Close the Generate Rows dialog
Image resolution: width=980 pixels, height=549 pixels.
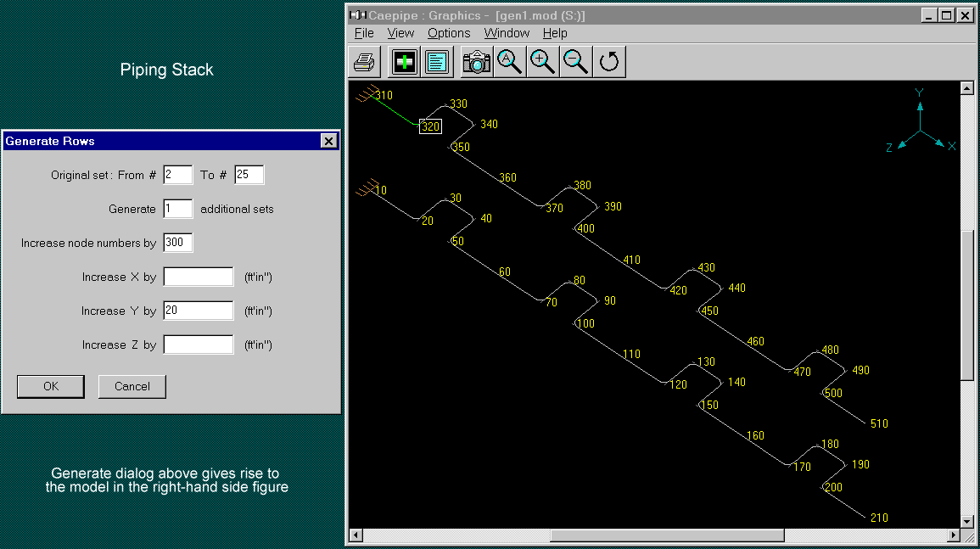(328, 141)
